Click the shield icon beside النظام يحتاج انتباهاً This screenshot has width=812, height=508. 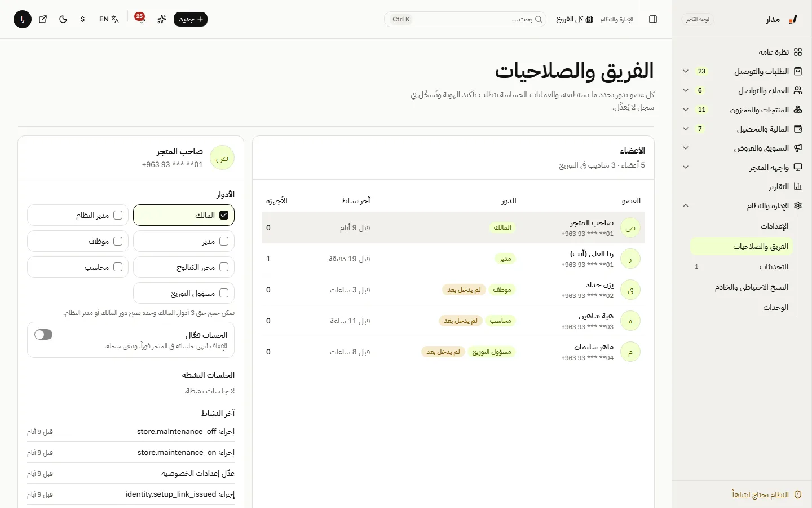(797, 494)
